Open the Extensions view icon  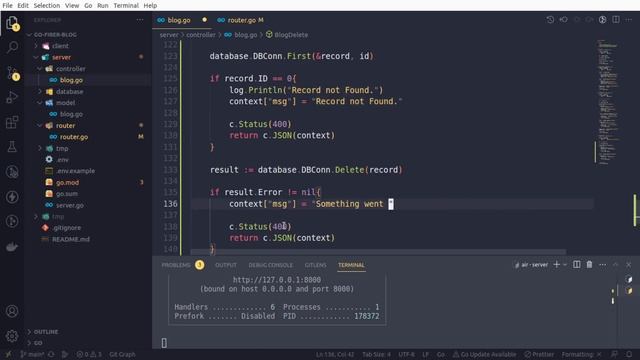(12, 122)
